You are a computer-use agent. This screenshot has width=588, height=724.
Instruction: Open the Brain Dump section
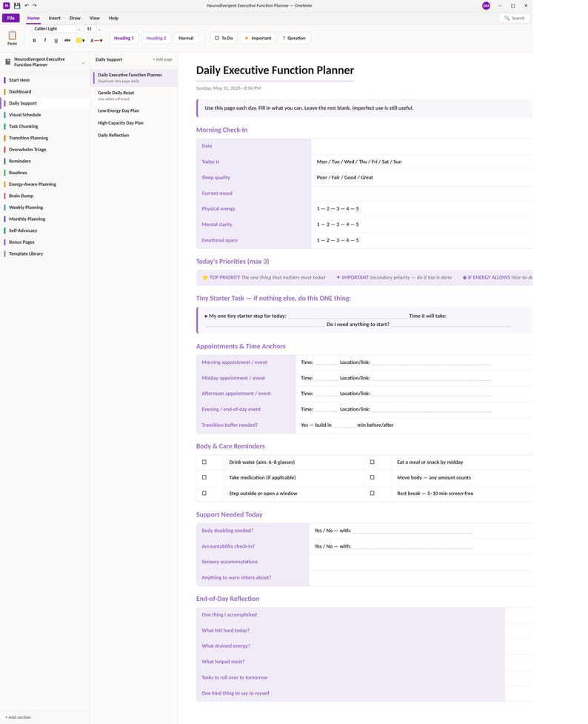(x=45, y=196)
